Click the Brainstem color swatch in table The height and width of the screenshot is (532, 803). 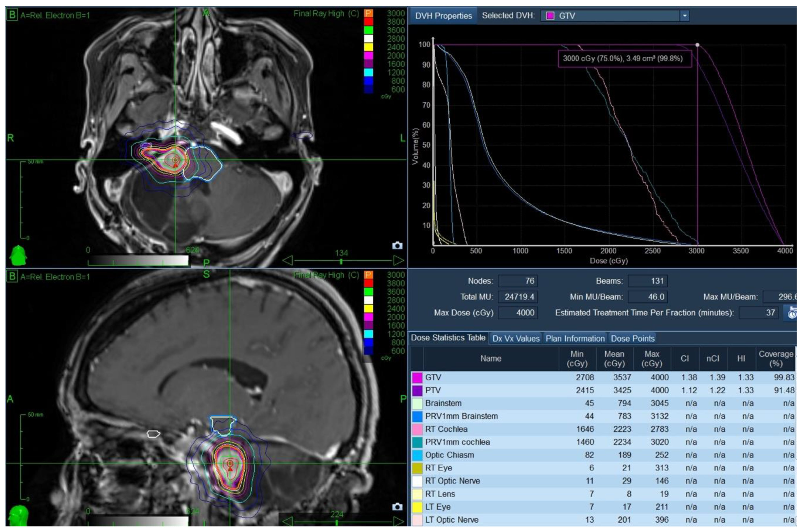pyautogui.click(x=417, y=403)
